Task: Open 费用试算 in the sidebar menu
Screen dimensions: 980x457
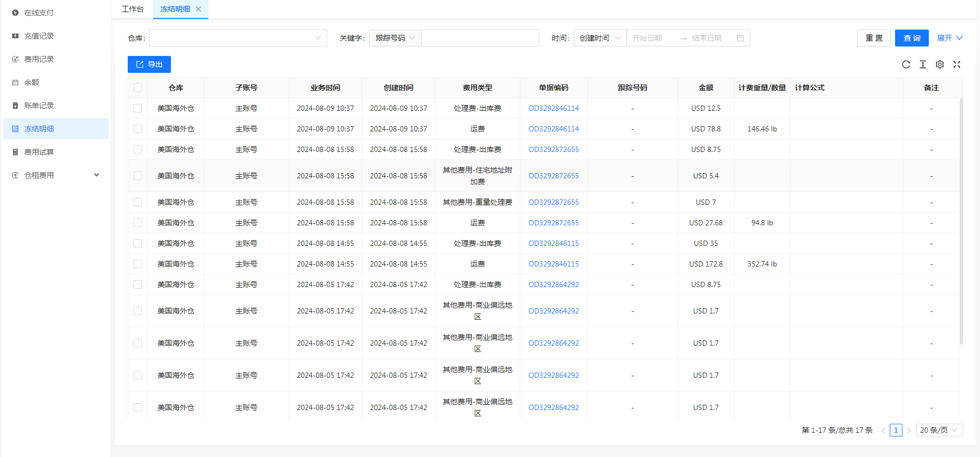Action: click(x=39, y=152)
